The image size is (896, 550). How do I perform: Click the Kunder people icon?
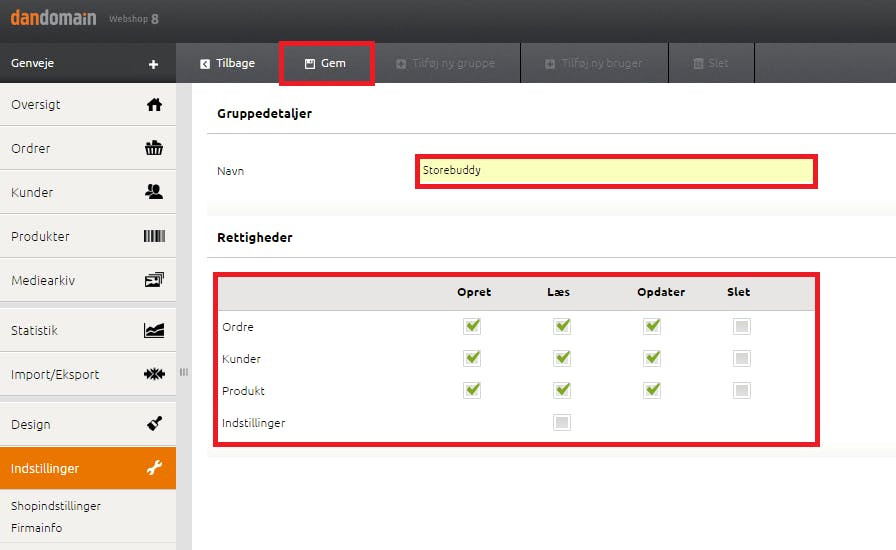pyautogui.click(x=154, y=192)
